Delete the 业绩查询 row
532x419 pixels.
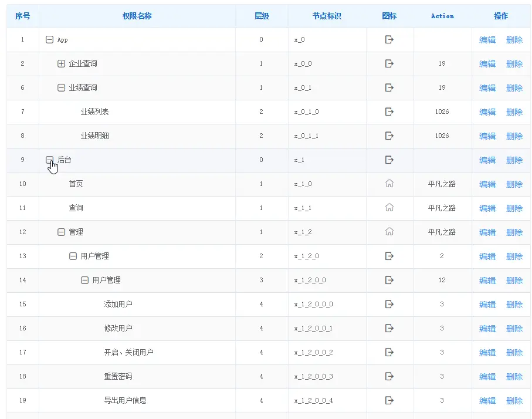(514, 88)
